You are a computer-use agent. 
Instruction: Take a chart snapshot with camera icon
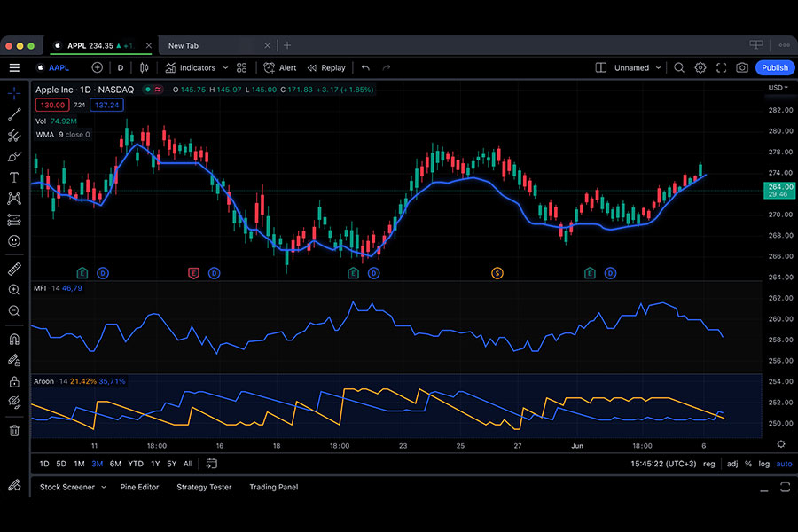coord(742,67)
